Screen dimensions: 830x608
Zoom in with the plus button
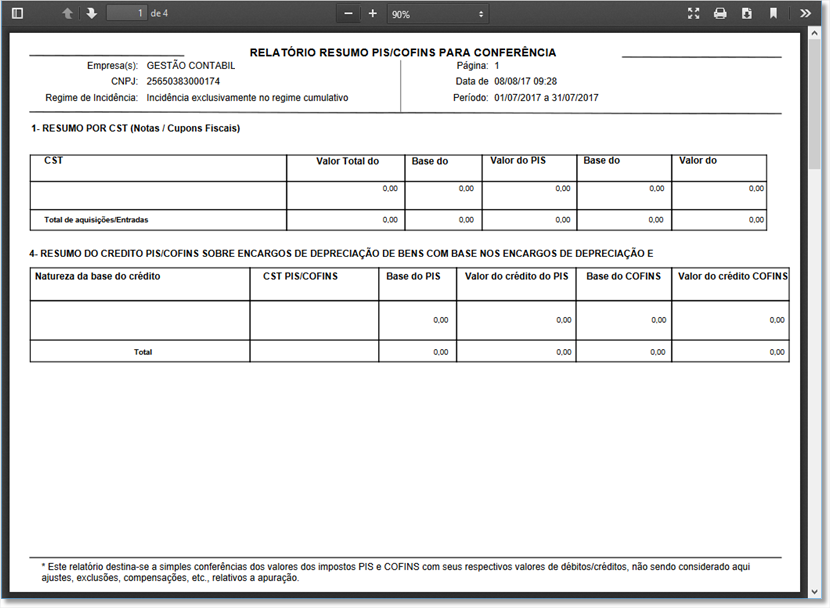click(373, 14)
